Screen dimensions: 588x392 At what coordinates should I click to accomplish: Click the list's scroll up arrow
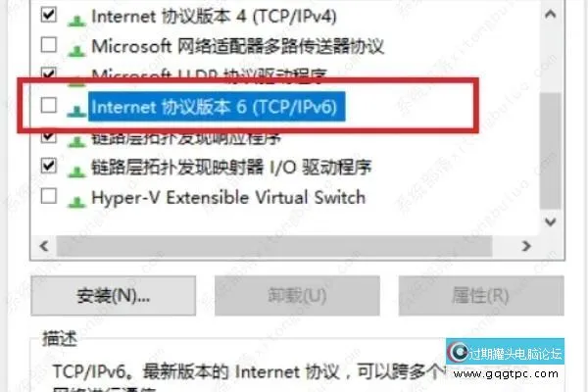(x=550, y=15)
